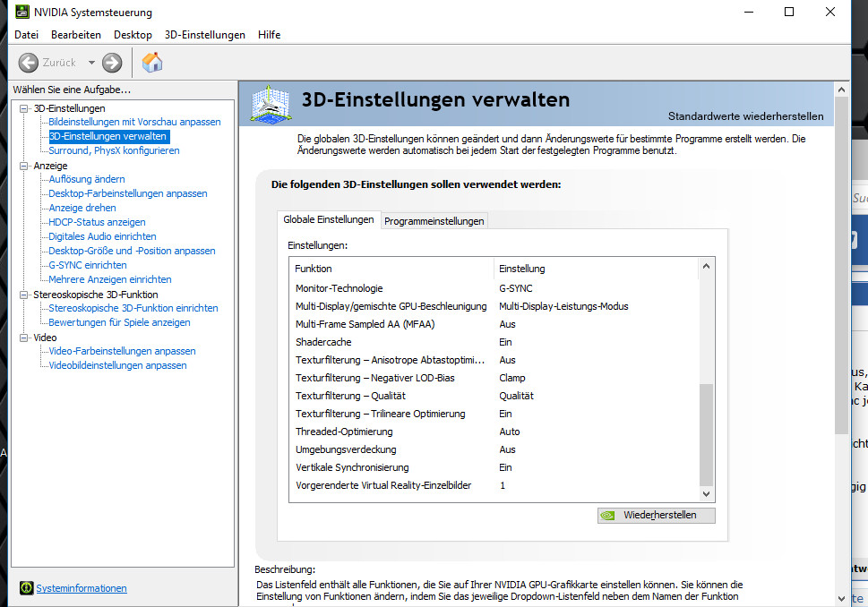Click settings list scroll-down arrow
The image size is (868, 607).
click(707, 493)
